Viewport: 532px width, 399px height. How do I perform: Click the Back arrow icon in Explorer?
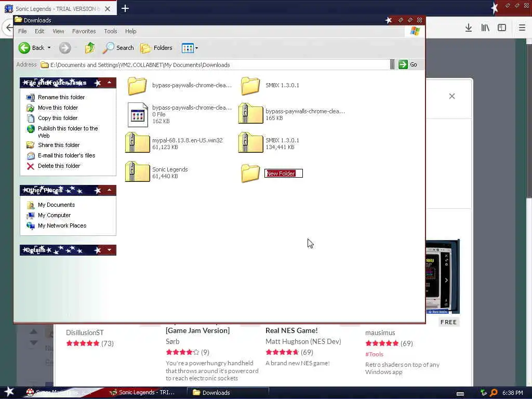click(24, 48)
